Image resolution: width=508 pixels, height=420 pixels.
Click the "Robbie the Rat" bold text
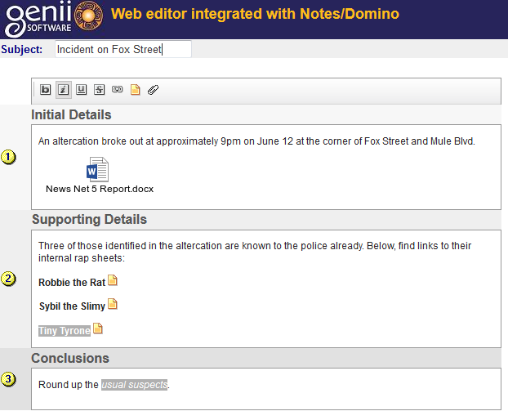(72, 283)
